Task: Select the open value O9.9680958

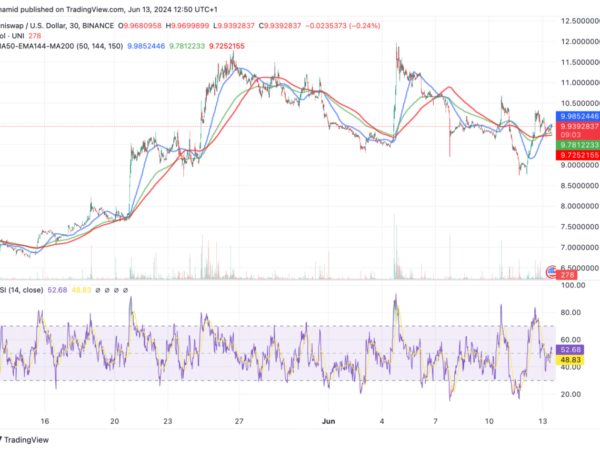Action: coord(140,26)
